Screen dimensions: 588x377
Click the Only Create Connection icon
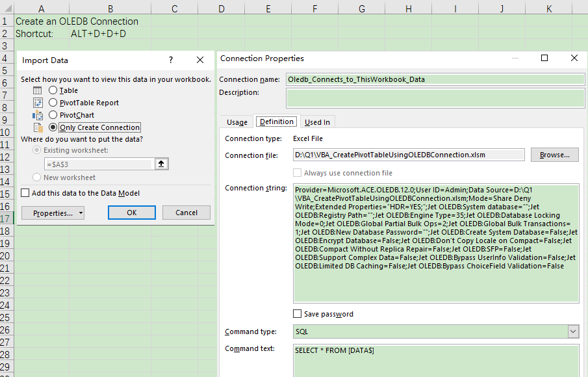tap(37, 127)
